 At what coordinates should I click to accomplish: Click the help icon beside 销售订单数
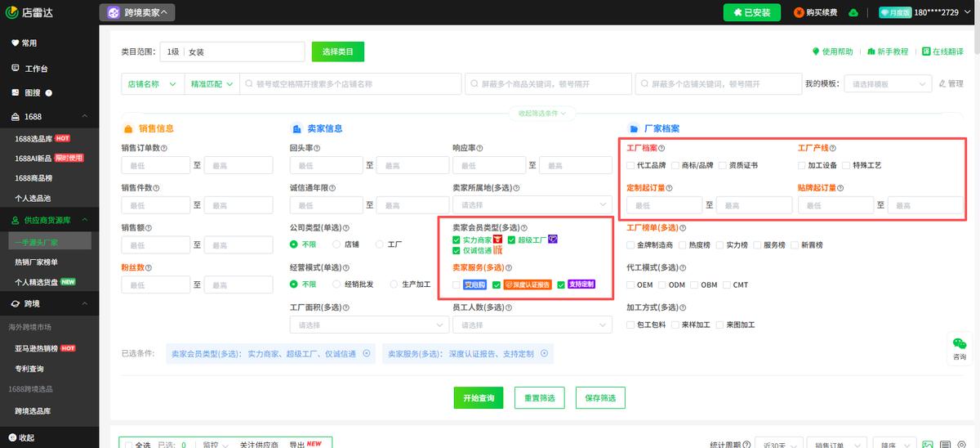click(x=164, y=149)
